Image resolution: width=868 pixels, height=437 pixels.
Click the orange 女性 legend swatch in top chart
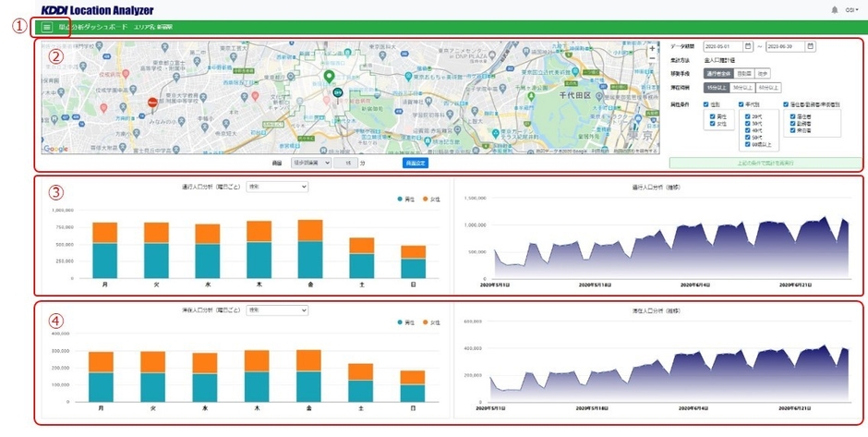[427, 199]
